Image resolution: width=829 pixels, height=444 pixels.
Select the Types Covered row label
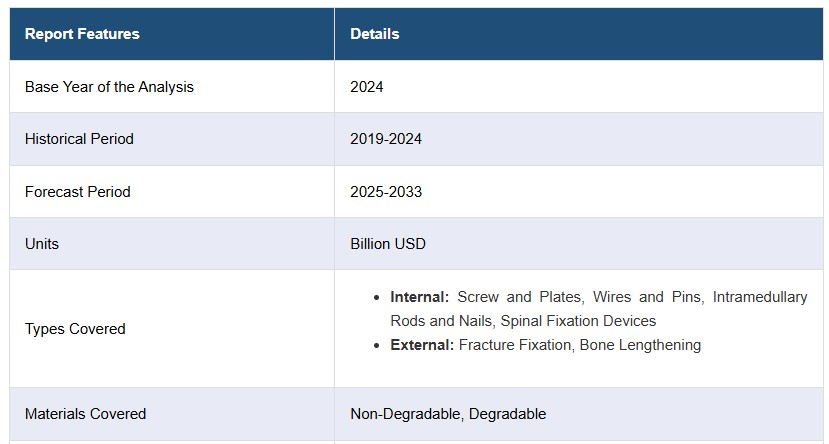(x=75, y=329)
